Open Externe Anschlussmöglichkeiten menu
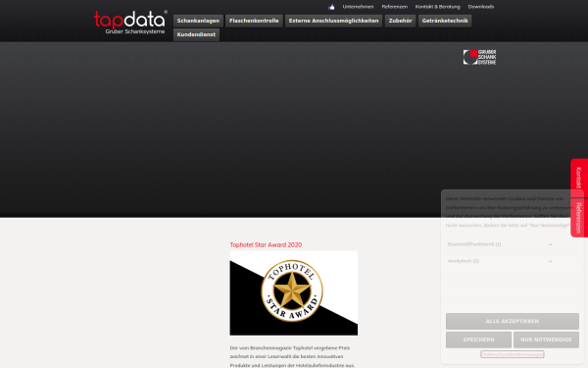The image size is (588, 368). [x=333, y=21]
